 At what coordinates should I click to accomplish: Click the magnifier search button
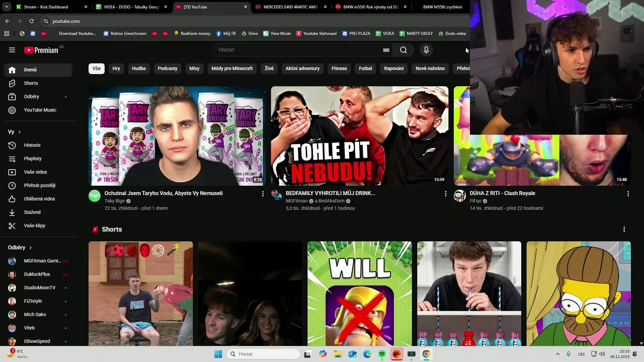click(x=404, y=50)
